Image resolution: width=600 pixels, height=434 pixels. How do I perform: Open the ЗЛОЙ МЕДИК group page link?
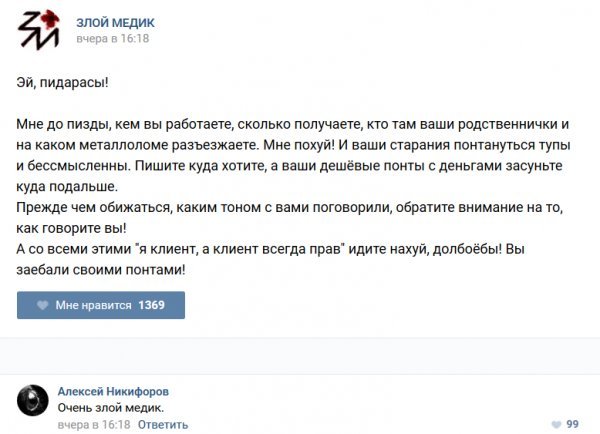115,22
